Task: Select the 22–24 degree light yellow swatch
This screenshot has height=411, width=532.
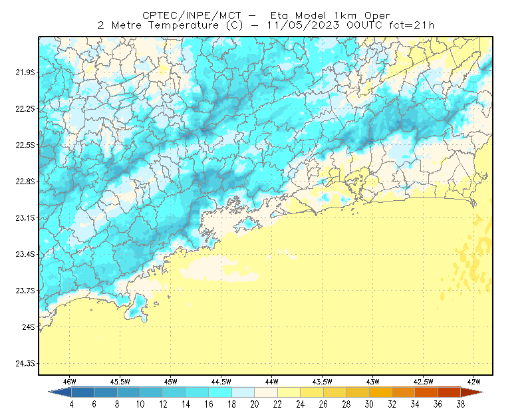Action: 289,392
